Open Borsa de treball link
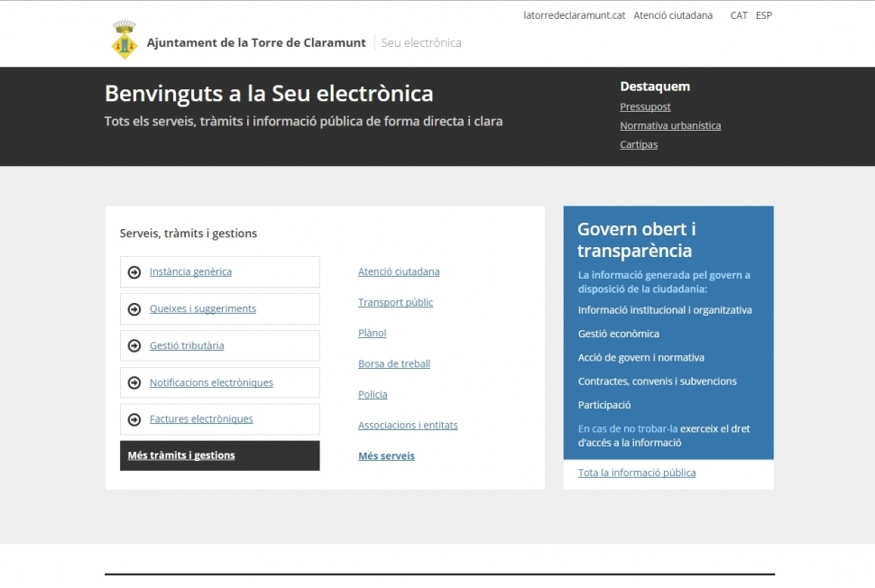Image resolution: width=875 pixels, height=588 pixels. tap(393, 364)
